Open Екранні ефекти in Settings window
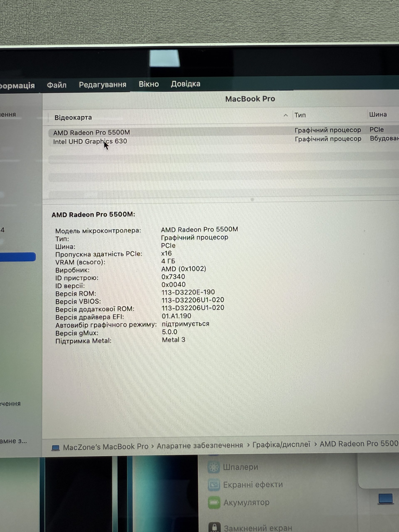Viewport: 399px width, 532px height. tap(253, 485)
